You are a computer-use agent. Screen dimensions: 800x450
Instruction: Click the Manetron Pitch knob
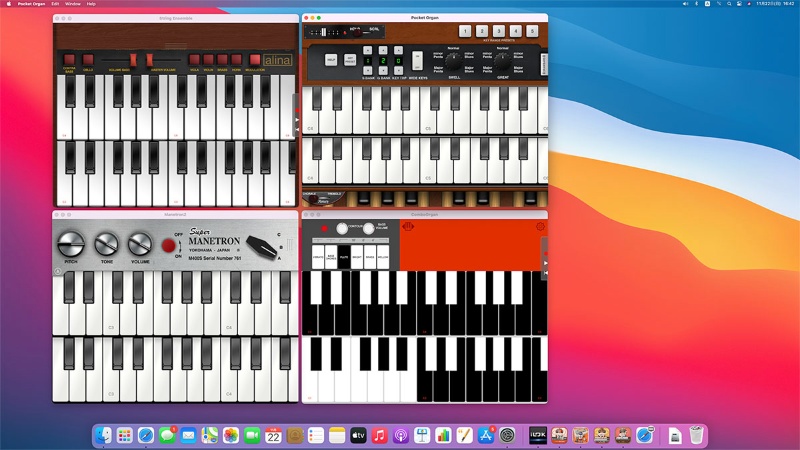(70, 243)
